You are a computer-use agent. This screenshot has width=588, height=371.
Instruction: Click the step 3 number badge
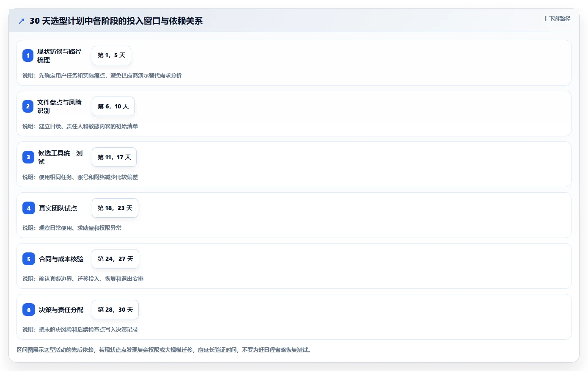tap(28, 157)
